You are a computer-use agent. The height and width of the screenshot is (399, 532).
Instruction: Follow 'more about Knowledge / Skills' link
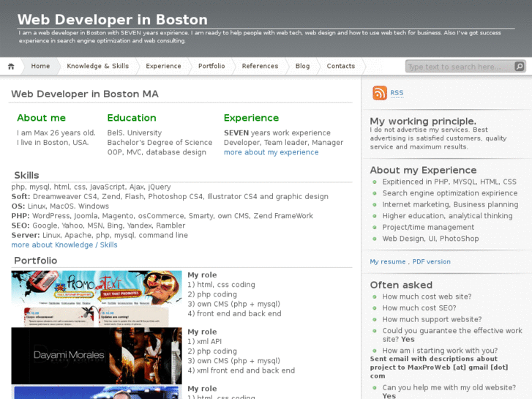coord(64,245)
